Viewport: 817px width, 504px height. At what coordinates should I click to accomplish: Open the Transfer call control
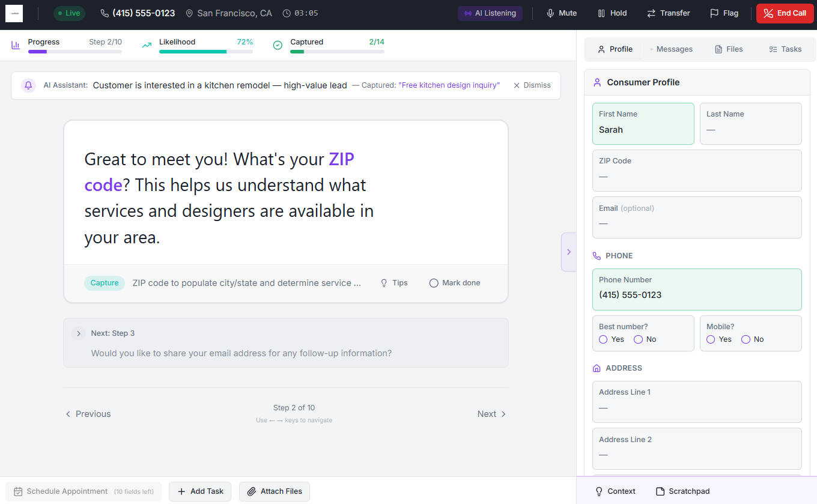pyautogui.click(x=668, y=13)
